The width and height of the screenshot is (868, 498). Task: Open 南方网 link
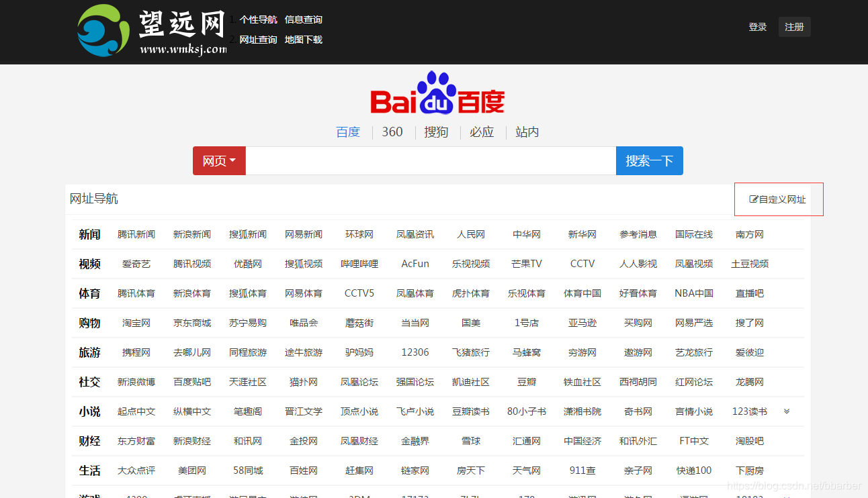[750, 234]
